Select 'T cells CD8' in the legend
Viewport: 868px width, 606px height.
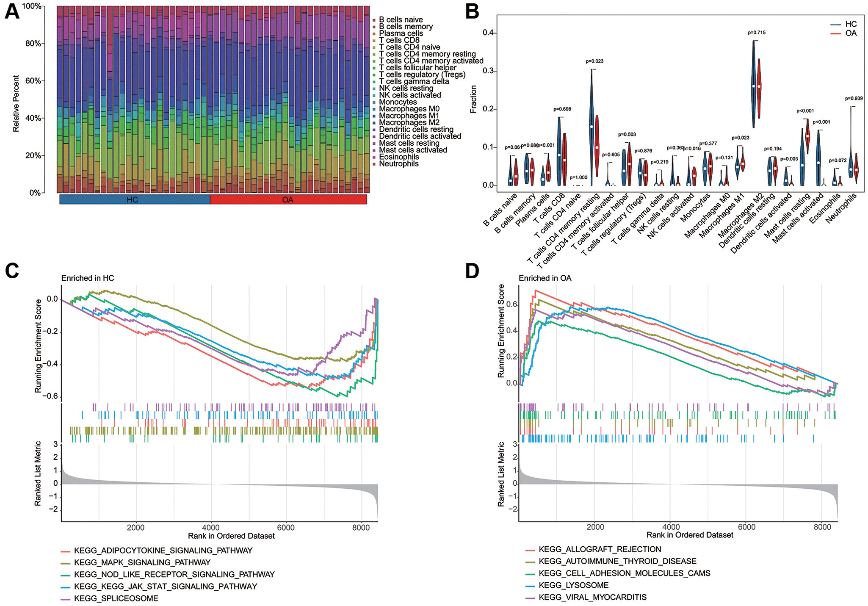tap(396, 40)
